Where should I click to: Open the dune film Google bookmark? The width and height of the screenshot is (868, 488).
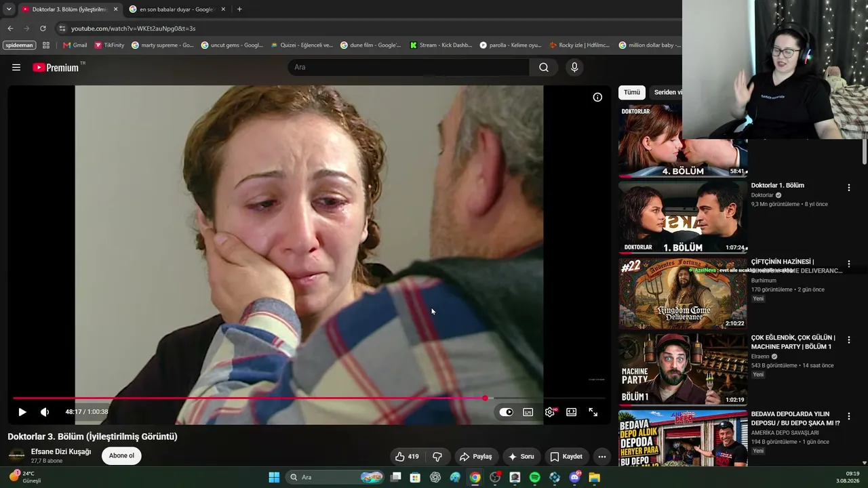click(x=371, y=45)
